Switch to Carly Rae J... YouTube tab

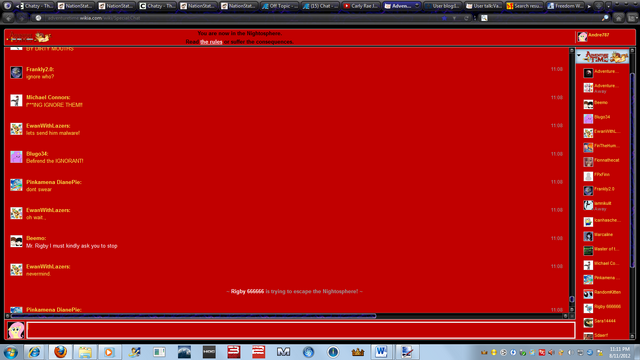point(361,6)
